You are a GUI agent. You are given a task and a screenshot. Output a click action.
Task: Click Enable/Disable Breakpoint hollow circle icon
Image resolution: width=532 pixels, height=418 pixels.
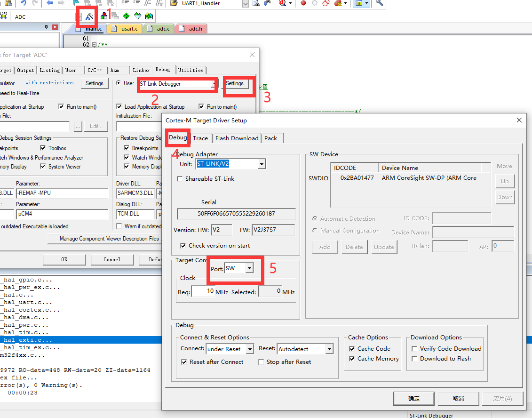pos(315,3)
